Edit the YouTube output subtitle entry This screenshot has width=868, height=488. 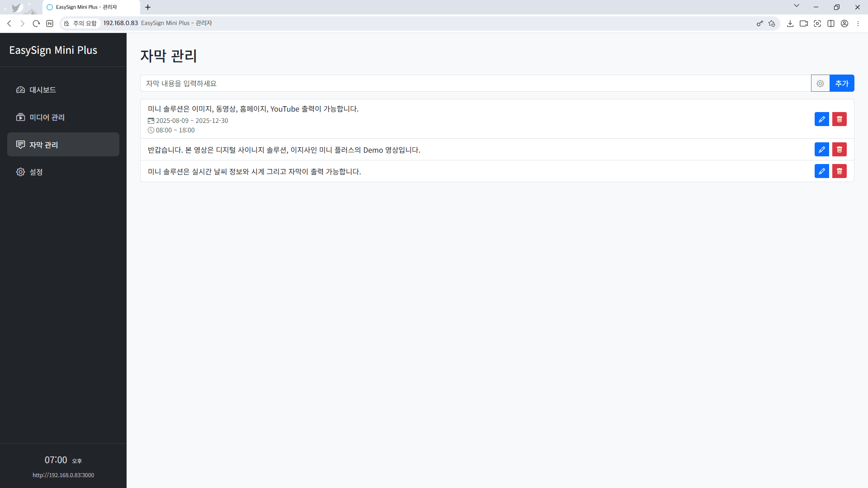[821, 119]
